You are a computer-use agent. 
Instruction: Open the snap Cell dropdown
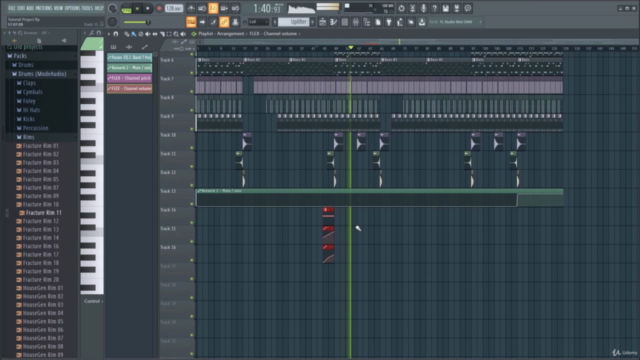point(258,22)
